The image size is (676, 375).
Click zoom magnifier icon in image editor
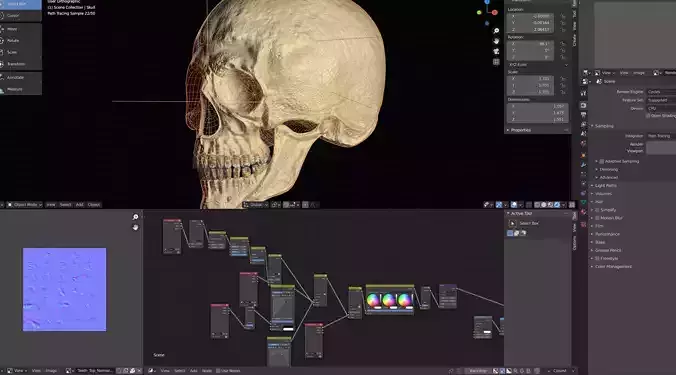coord(135,217)
